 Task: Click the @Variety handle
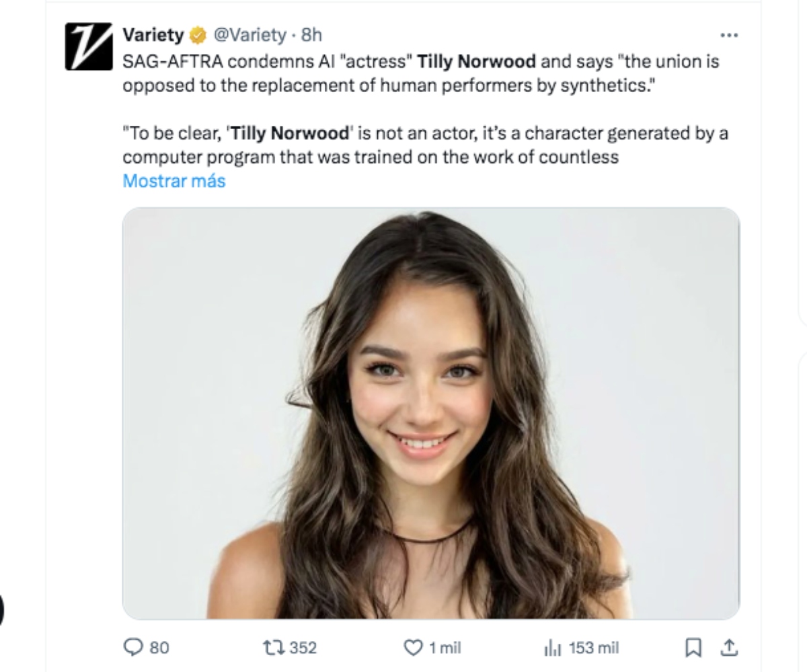pyautogui.click(x=249, y=34)
